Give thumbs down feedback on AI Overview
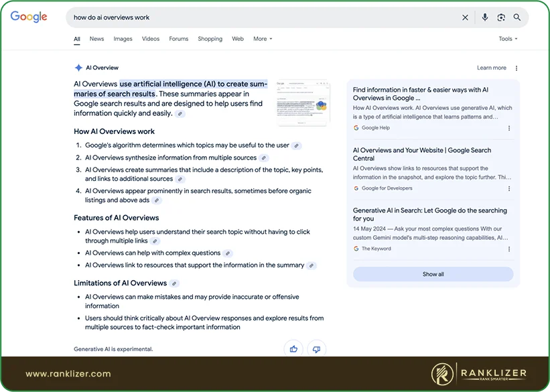 (316, 349)
